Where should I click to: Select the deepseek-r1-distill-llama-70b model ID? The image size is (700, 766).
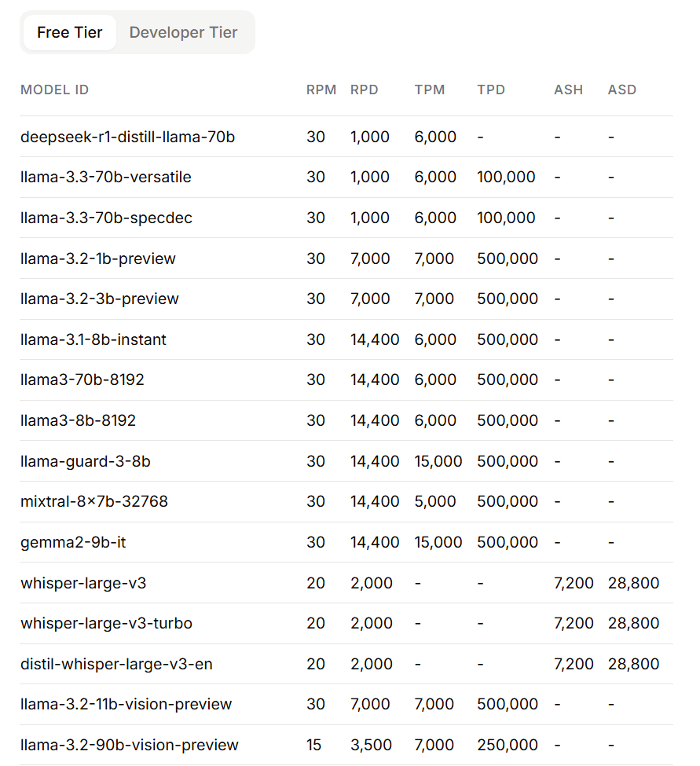click(x=127, y=137)
